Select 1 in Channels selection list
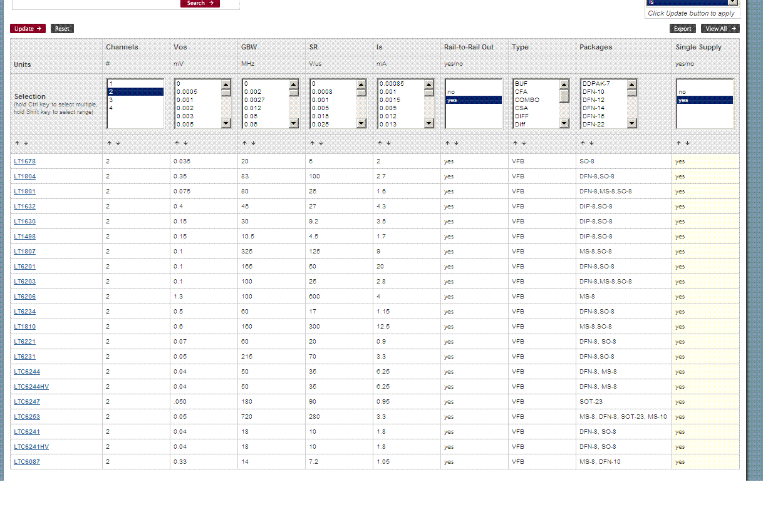Screen dimensions: 763x532 (x=135, y=83)
